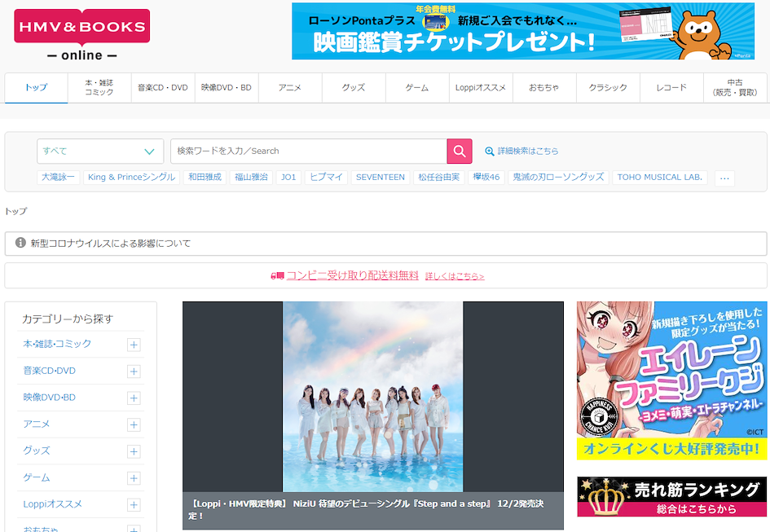Click the エイレーンファミリークジ banner

[x=671, y=380]
